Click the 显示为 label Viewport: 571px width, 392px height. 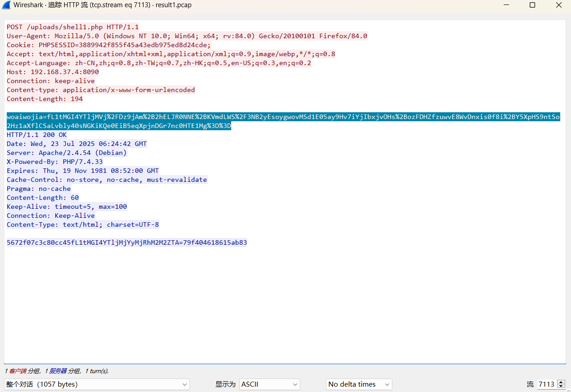225,384
